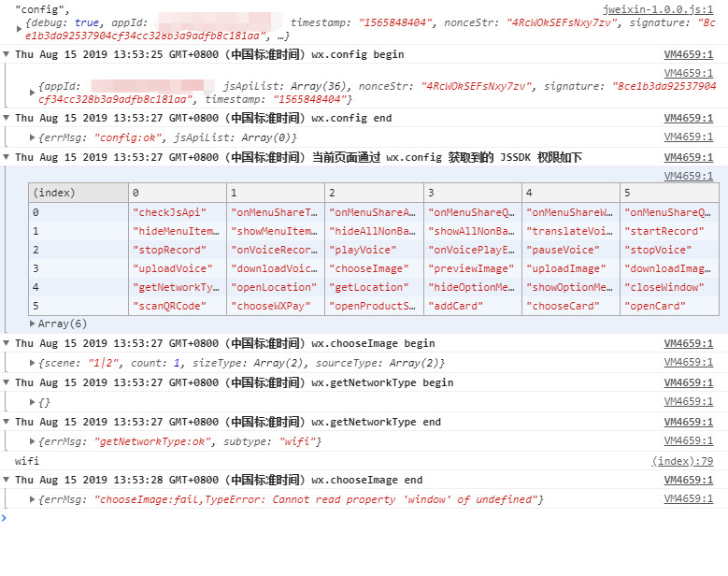The width and height of the screenshot is (728, 576).
Task: Collapse the wx.chooseImage end log group
Action: [x=6, y=480]
